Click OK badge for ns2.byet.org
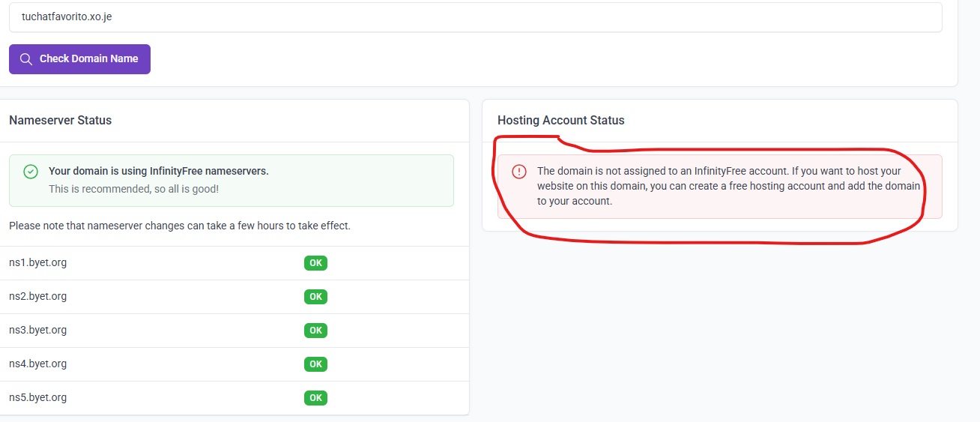Screen dimensions: 980x422 click(x=315, y=297)
